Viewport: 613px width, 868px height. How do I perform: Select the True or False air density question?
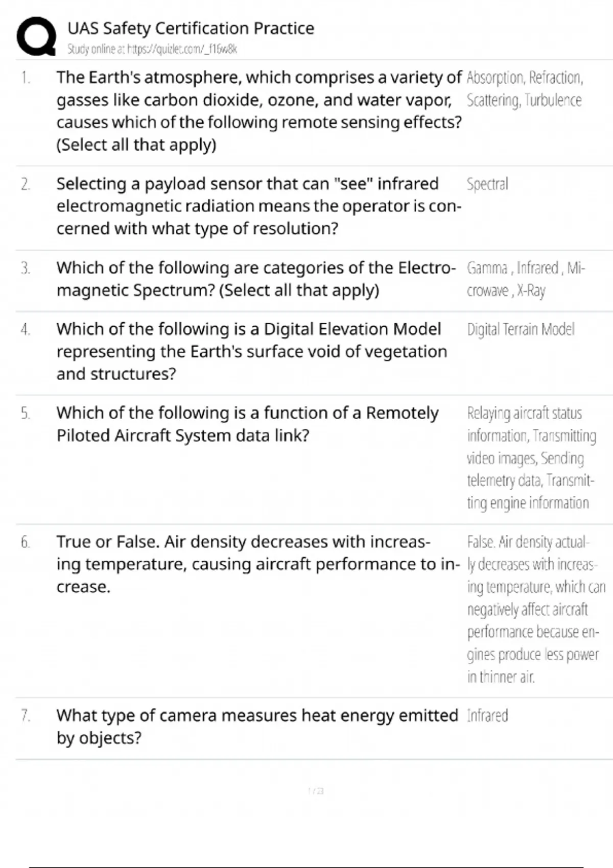pos(258,564)
